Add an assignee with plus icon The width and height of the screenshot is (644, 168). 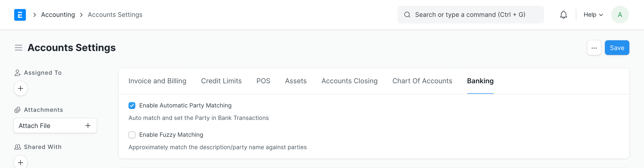click(20, 89)
